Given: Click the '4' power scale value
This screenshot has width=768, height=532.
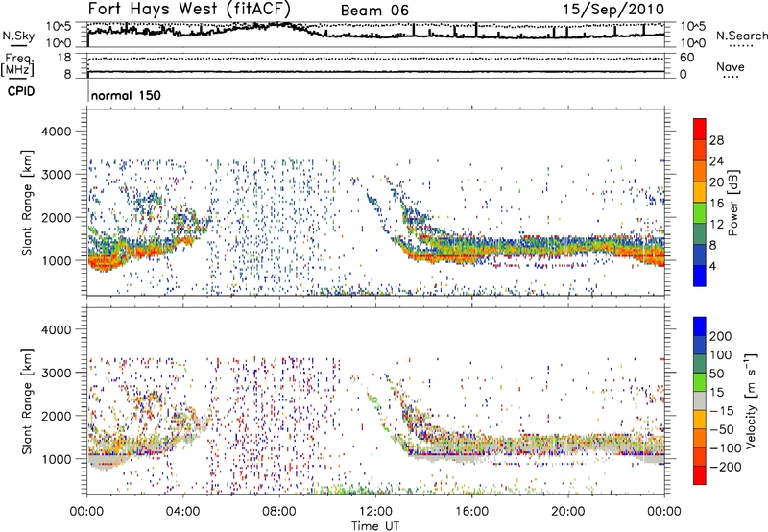Looking at the screenshot, I should click(x=712, y=266).
